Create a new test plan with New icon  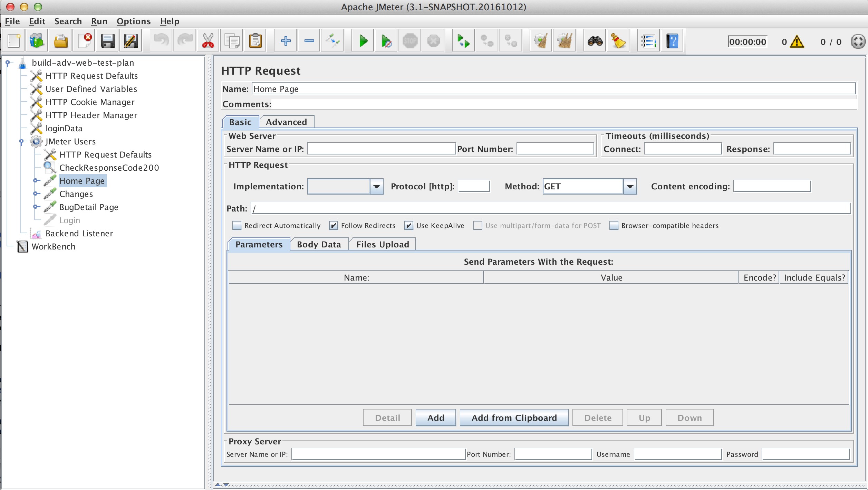[13, 40]
